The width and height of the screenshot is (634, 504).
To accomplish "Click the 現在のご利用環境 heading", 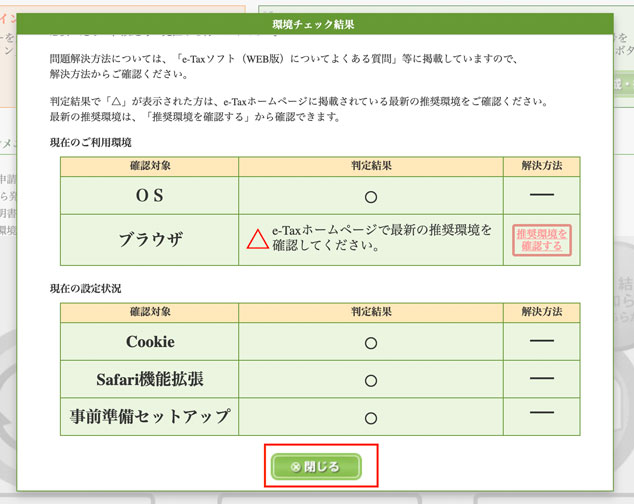I will pos(91,142).
